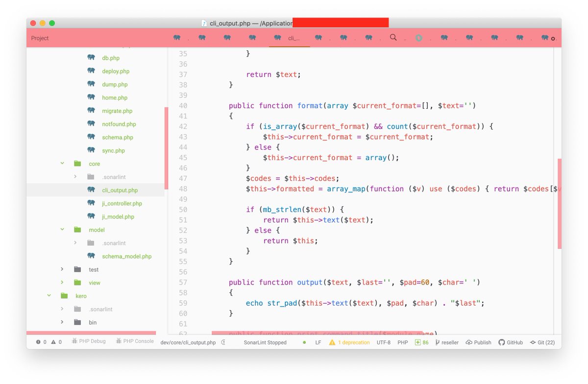Viewport: 588px width, 384px height.
Task: Click the Publish cloud upload icon
Action: click(469, 342)
